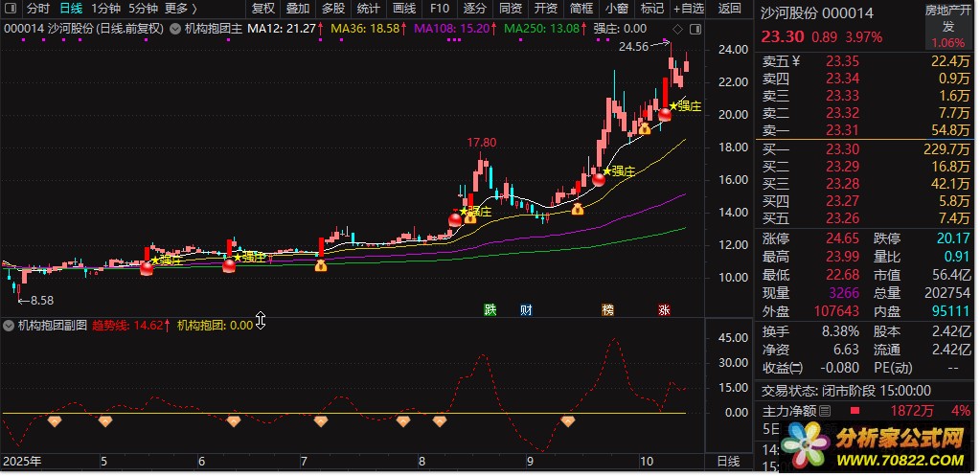Click the 榜 ranking marker icon
This screenshot has height=476, width=980.
coord(607,309)
